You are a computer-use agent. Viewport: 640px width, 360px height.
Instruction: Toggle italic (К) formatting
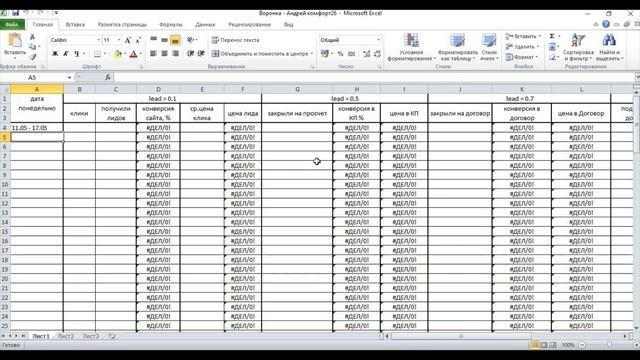pyautogui.click(x=66, y=53)
